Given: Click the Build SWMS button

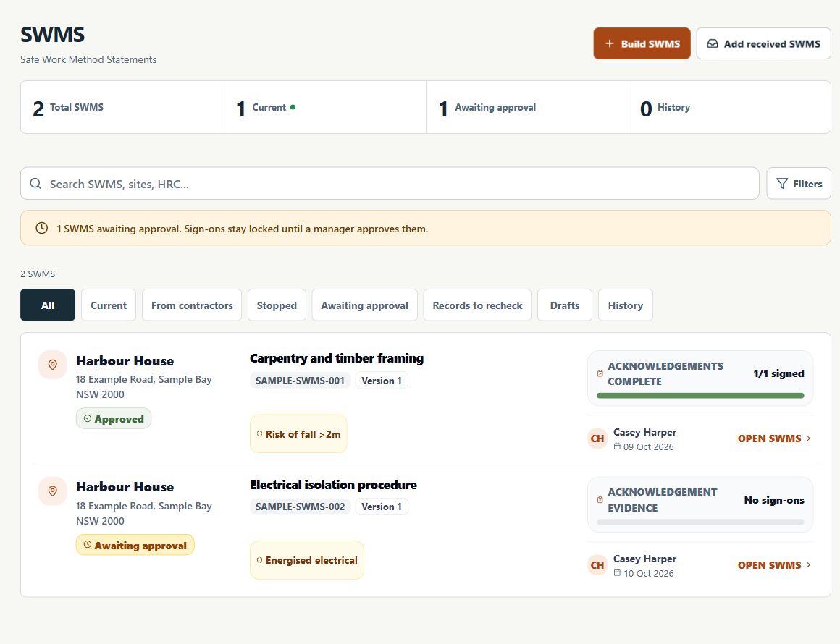Looking at the screenshot, I should (x=642, y=43).
